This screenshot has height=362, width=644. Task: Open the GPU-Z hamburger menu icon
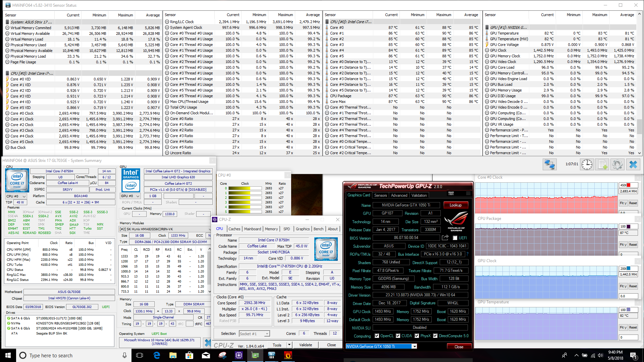[x=468, y=194]
